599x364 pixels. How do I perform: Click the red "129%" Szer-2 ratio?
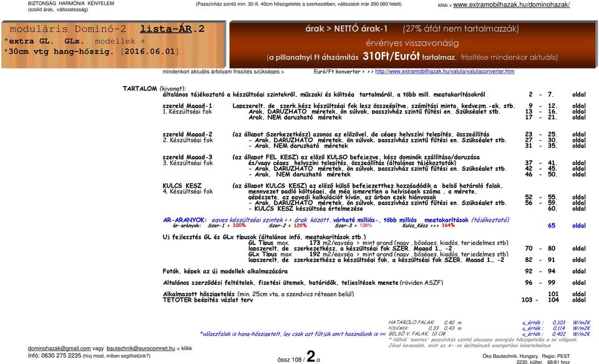(300, 226)
